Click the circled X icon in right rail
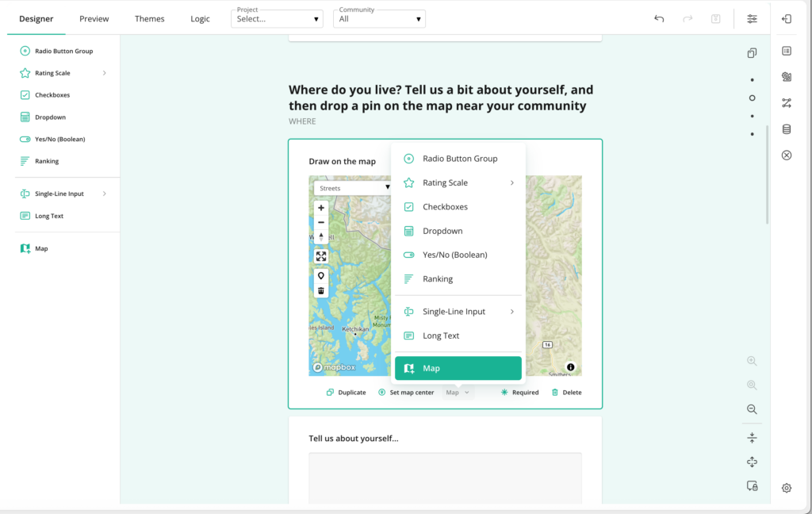The width and height of the screenshot is (812, 514). [x=787, y=155]
